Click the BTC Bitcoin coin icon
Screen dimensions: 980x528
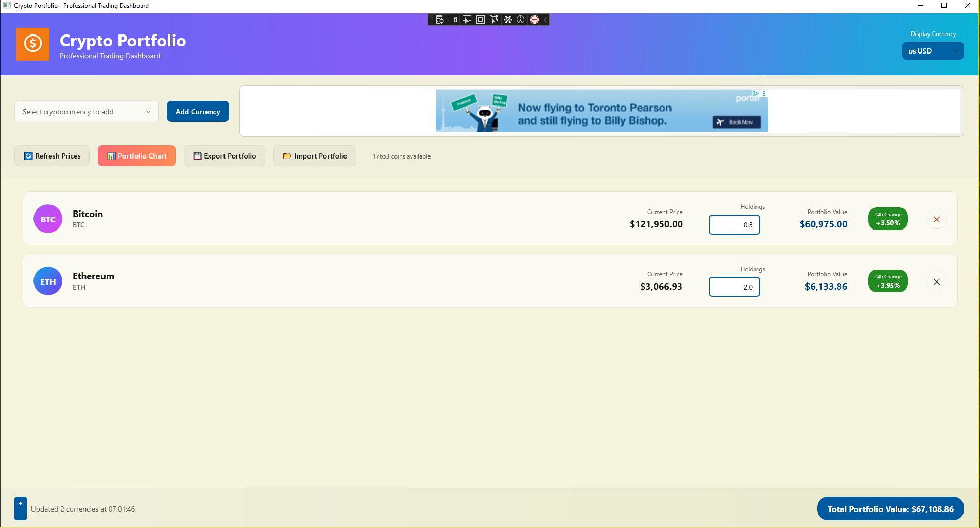[47, 218]
